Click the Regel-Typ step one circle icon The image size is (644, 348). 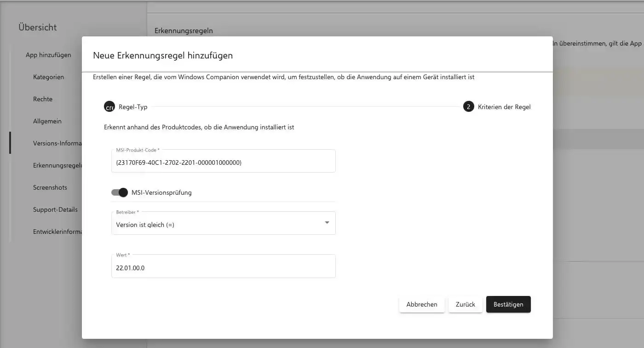pos(109,107)
